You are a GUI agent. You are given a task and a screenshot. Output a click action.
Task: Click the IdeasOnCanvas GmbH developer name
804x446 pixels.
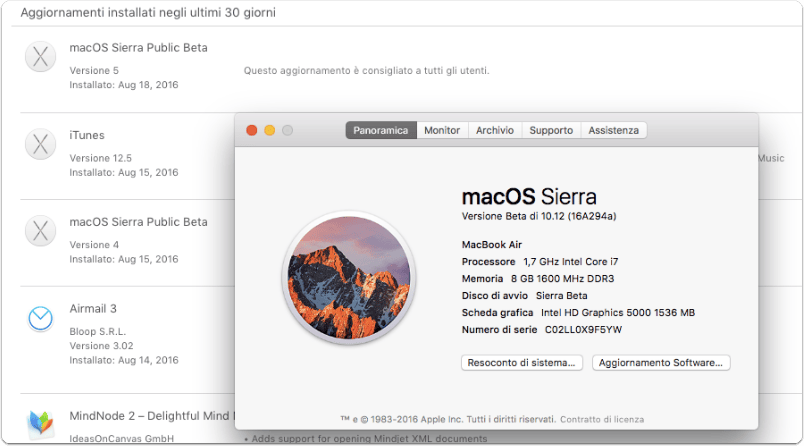click(x=122, y=438)
